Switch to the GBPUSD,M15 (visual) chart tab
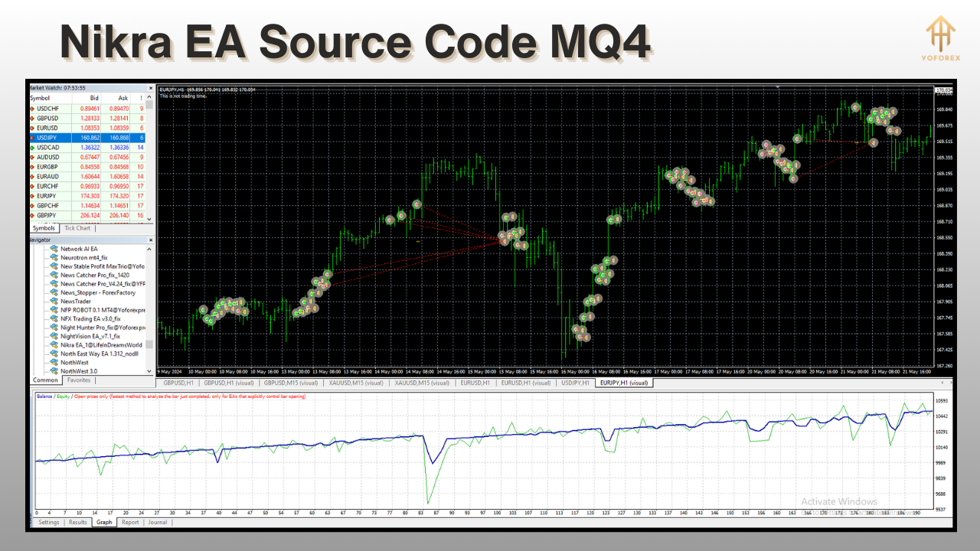 click(292, 383)
